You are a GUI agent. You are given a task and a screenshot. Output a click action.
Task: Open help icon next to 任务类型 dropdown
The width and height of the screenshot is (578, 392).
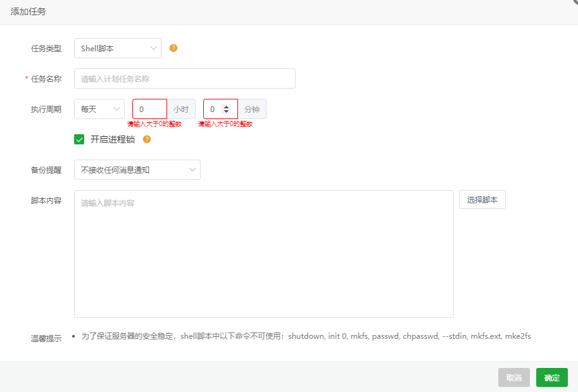coord(173,48)
